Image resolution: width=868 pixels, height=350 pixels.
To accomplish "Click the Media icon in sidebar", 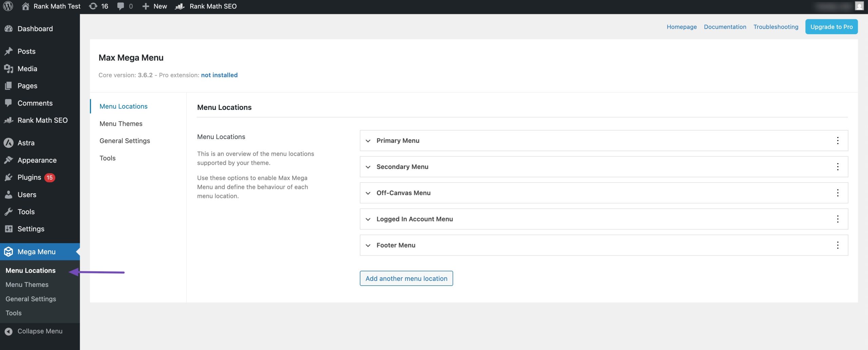I will click(8, 69).
